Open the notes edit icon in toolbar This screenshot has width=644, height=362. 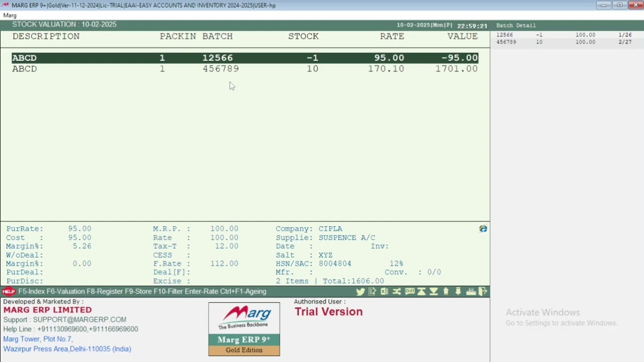tap(372, 292)
